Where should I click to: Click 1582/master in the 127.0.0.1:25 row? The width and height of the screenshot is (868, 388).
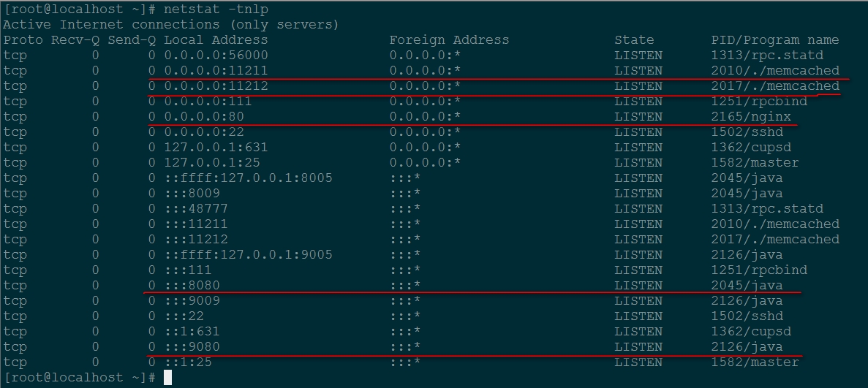(755, 163)
